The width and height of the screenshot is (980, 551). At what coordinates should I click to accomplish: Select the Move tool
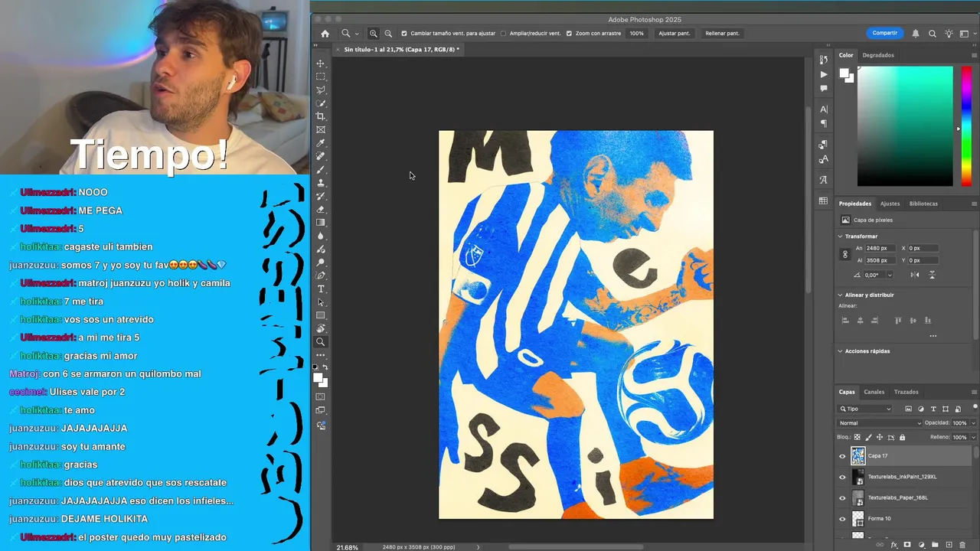321,64
